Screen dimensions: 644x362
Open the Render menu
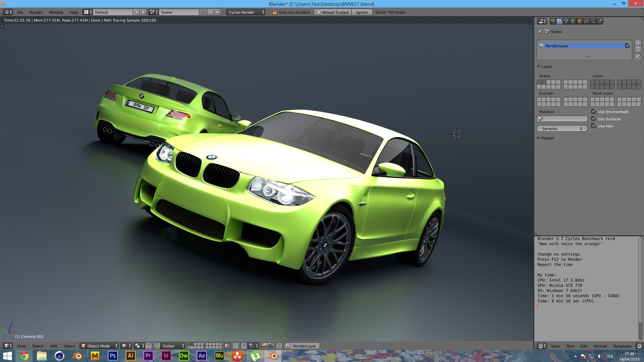point(36,12)
